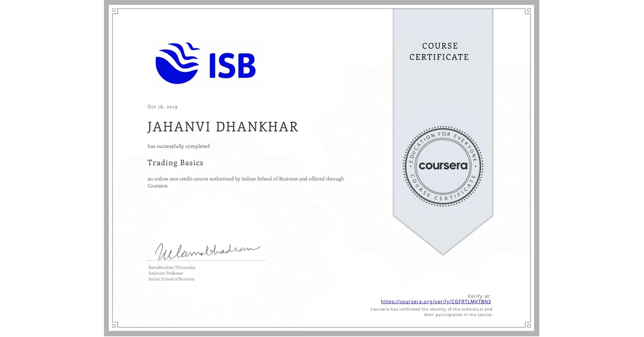Select the name JAHANVI DHANKHAR
Screen dimensions: 644x337
(x=223, y=127)
